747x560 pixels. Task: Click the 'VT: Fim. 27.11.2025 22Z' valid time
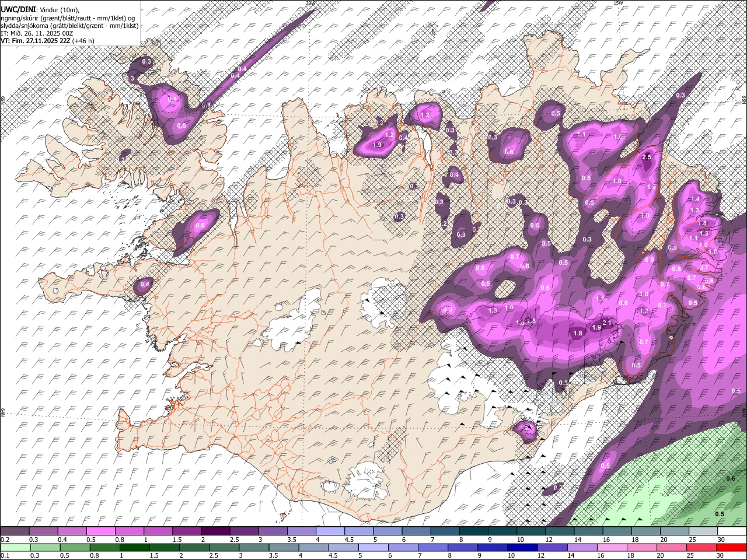point(35,41)
